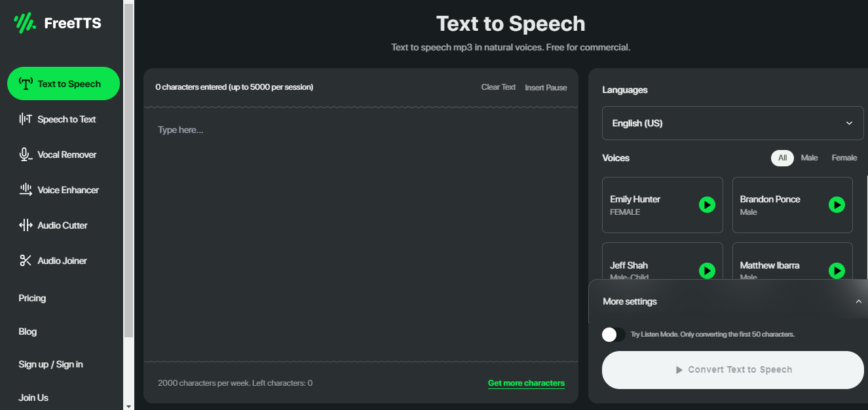Play a sample of Brandon Ponce's voice

point(837,205)
